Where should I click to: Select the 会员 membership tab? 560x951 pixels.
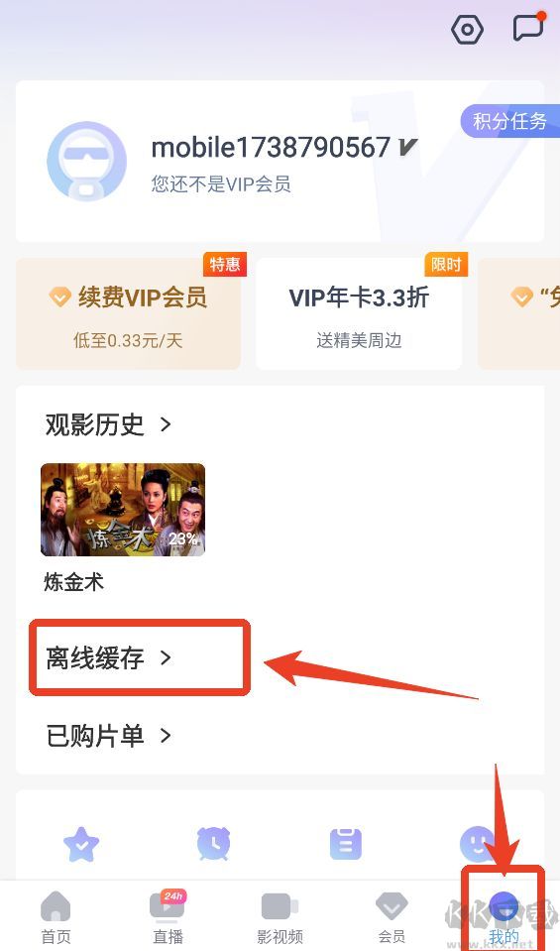tap(392, 917)
